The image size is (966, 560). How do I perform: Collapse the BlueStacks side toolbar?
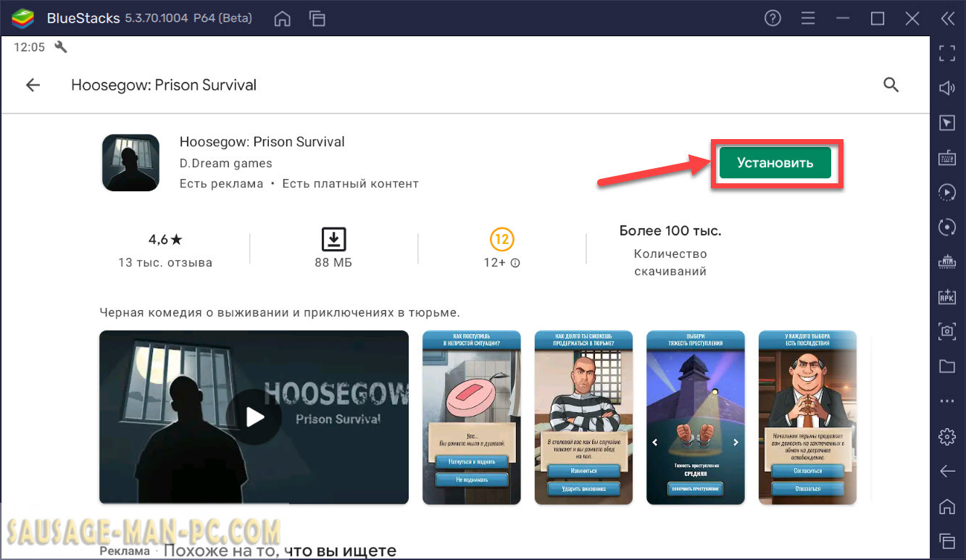(947, 19)
